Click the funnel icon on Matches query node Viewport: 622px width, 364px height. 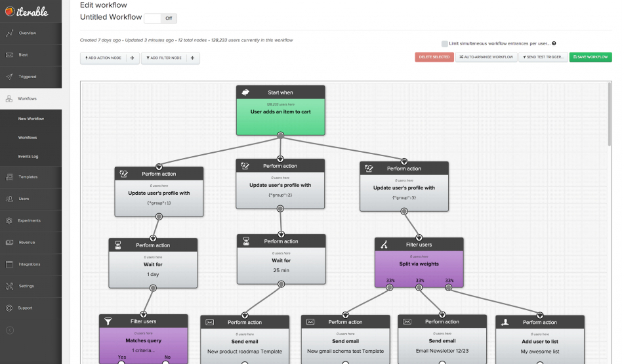coord(108,321)
